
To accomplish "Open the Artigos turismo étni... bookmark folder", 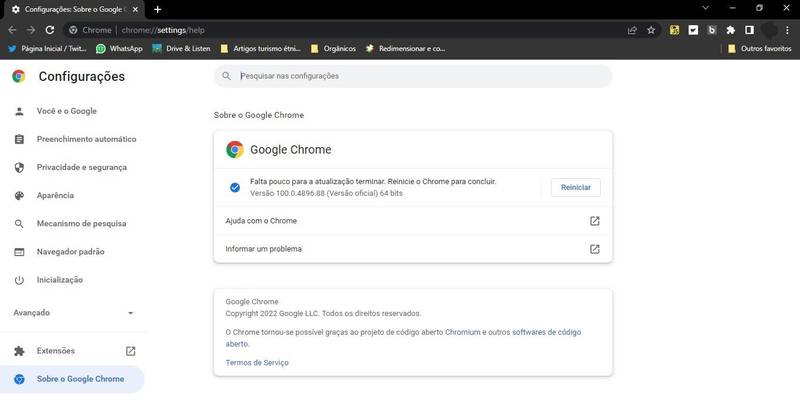I will pos(261,48).
